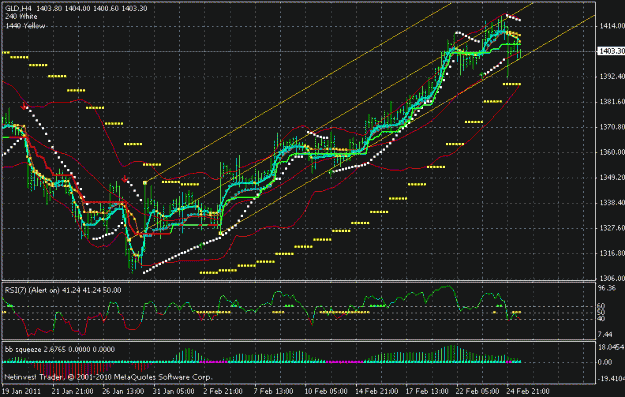The height and width of the screenshot is (397, 625).
Task: Click the -19.4104 squeeze scale value
Action: 611,378
